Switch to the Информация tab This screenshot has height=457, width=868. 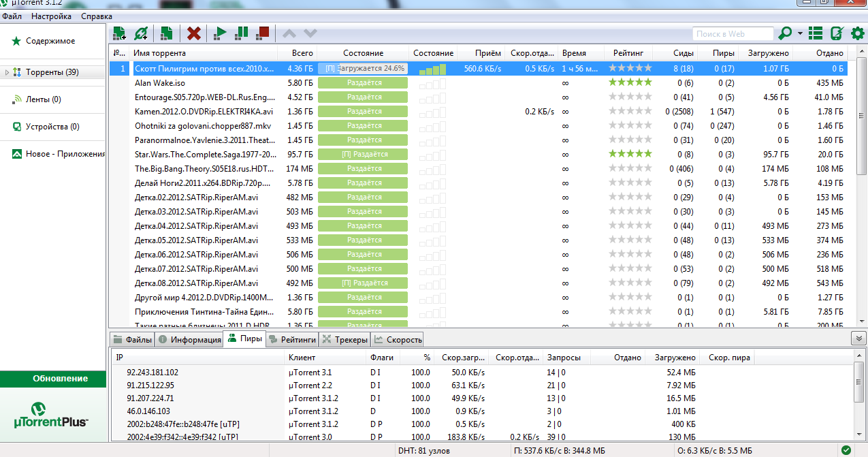189,339
